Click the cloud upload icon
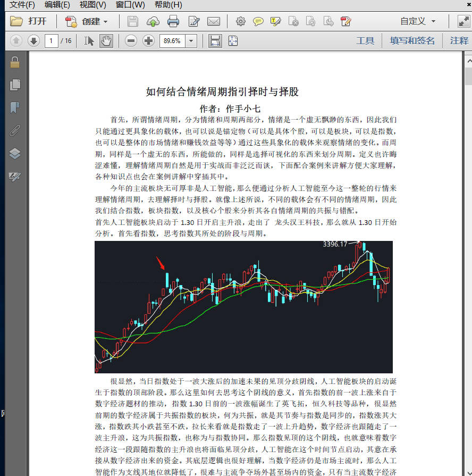Image resolution: width=472 pixels, height=476 pixels. (x=153, y=22)
